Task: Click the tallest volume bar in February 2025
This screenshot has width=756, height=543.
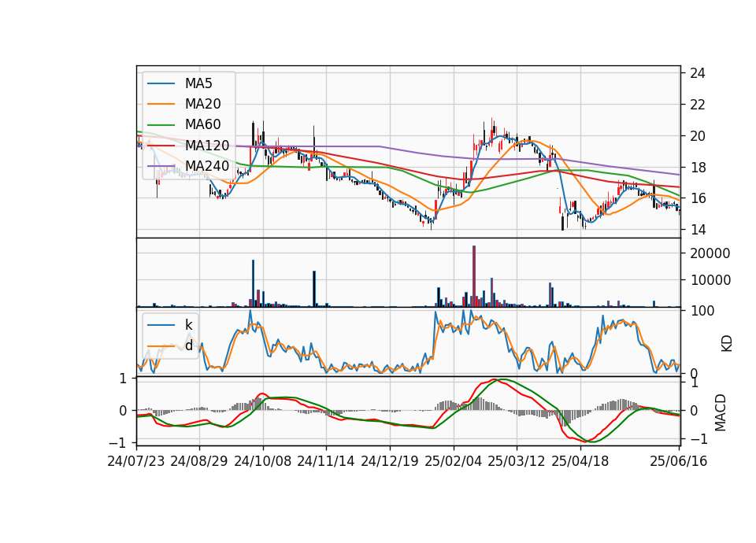Action: point(474,276)
